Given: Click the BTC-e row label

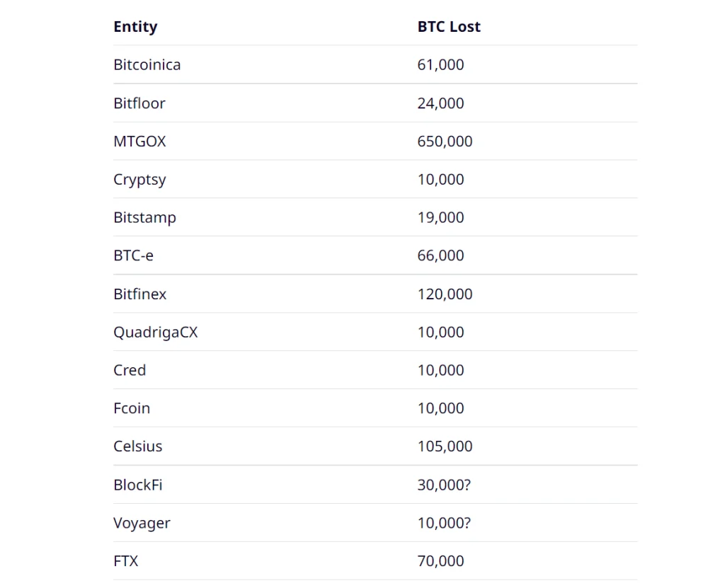Looking at the screenshot, I should click(x=133, y=256).
